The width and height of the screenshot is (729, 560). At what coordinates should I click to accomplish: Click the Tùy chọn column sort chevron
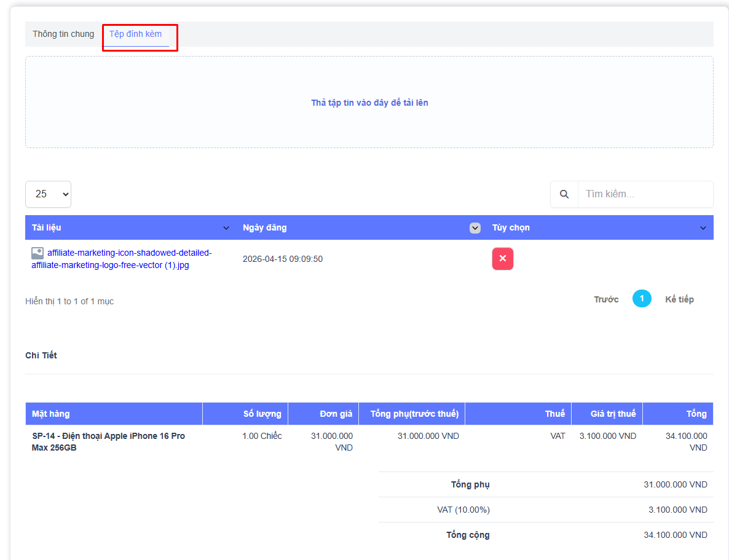(x=703, y=228)
